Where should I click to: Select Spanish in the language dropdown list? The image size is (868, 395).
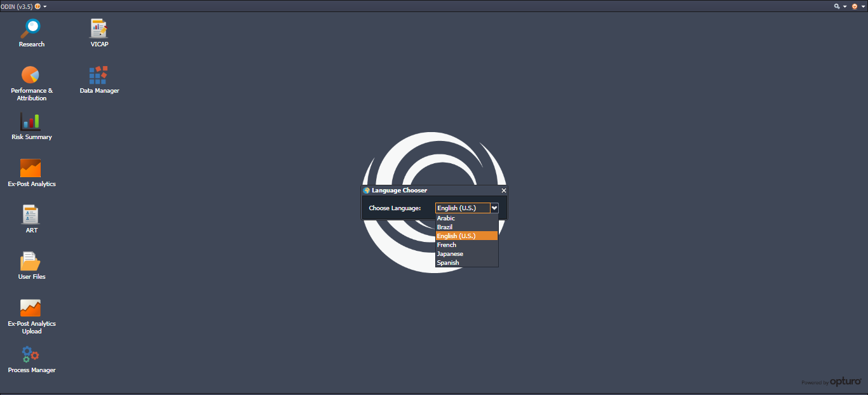click(448, 263)
